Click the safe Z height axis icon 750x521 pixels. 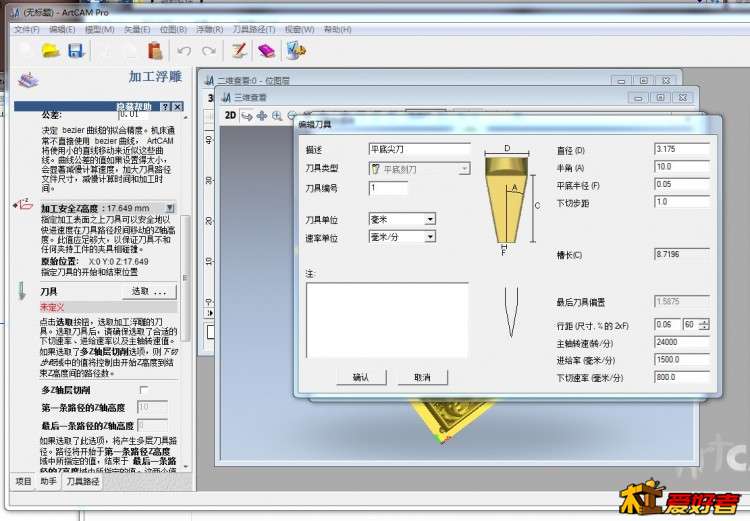coord(23,204)
